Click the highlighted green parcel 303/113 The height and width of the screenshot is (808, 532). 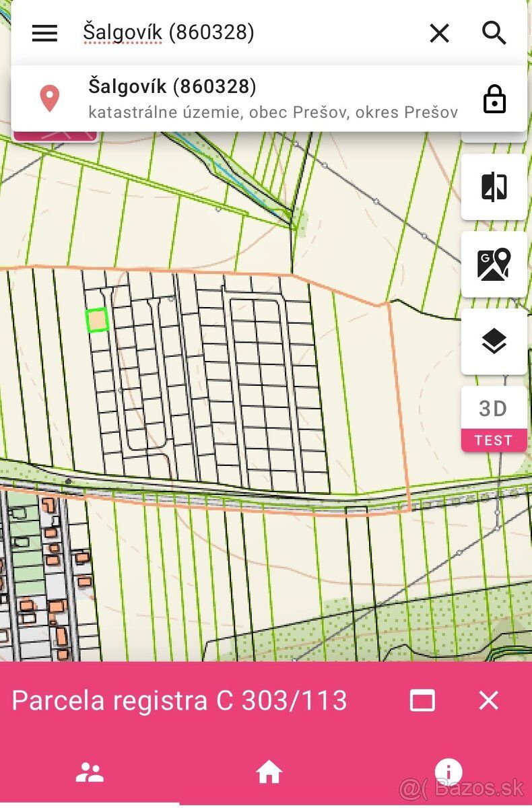98,320
